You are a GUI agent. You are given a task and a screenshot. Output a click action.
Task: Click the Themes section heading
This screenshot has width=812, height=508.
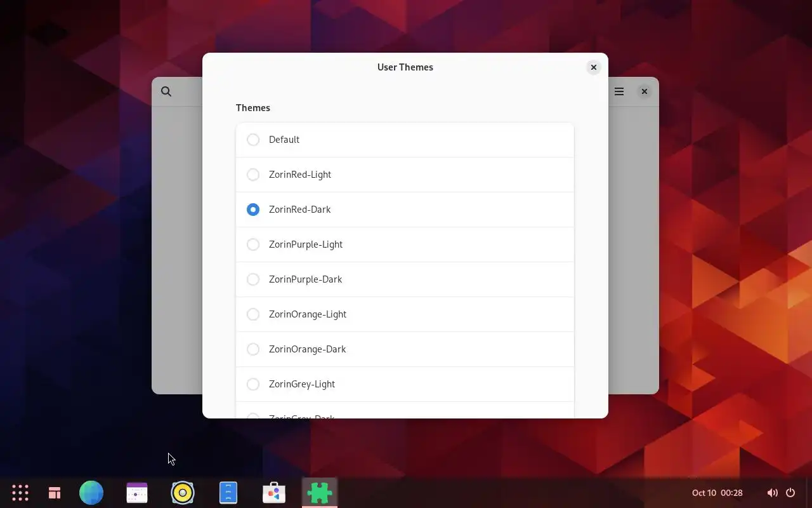pos(253,108)
